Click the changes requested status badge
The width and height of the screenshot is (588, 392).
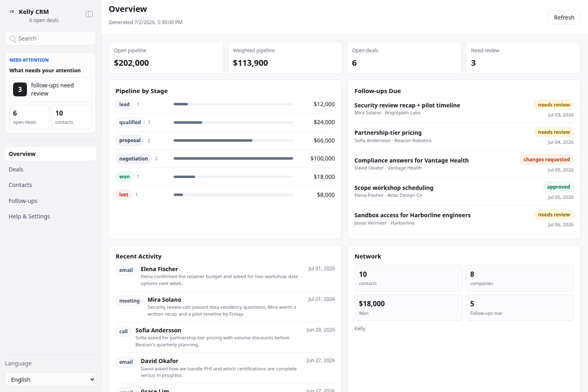coord(546,160)
